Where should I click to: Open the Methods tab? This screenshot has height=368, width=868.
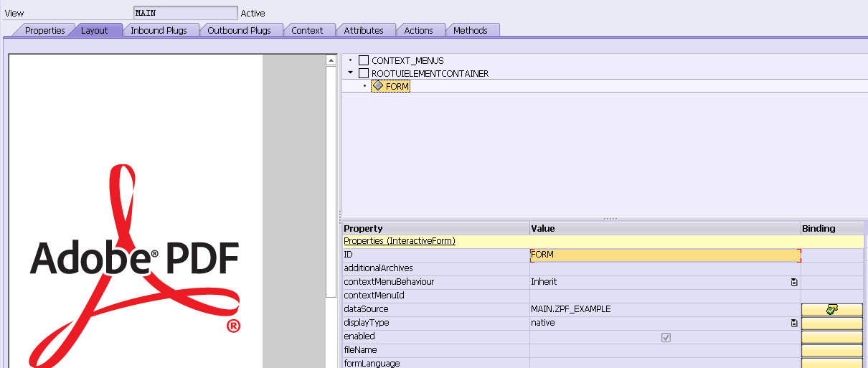coord(470,30)
